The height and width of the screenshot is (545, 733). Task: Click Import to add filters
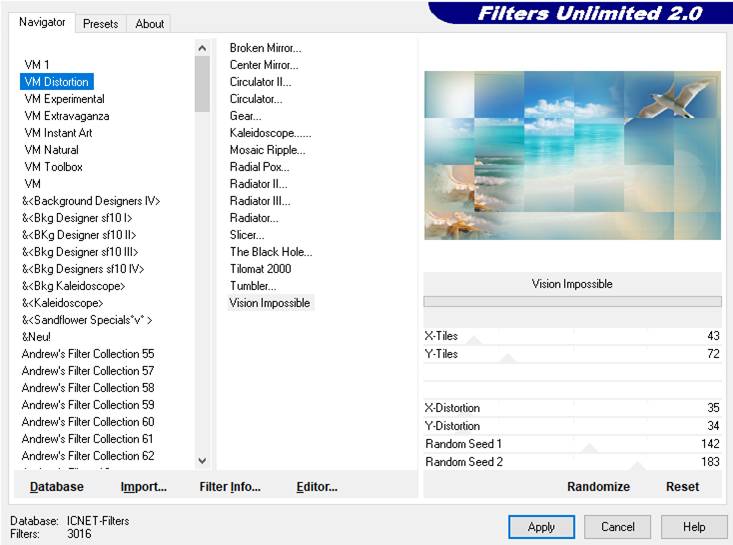pyautogui.click(x=143, y=487)
